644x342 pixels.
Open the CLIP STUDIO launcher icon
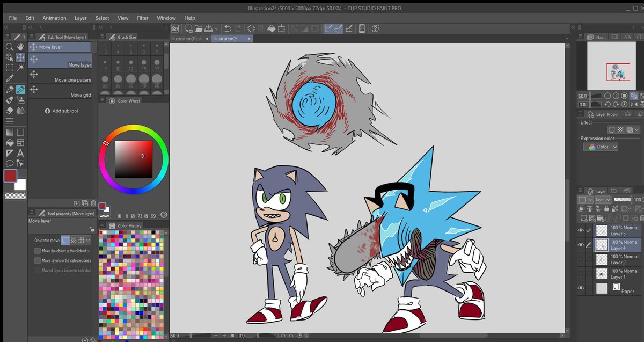(x=175, y=28)
